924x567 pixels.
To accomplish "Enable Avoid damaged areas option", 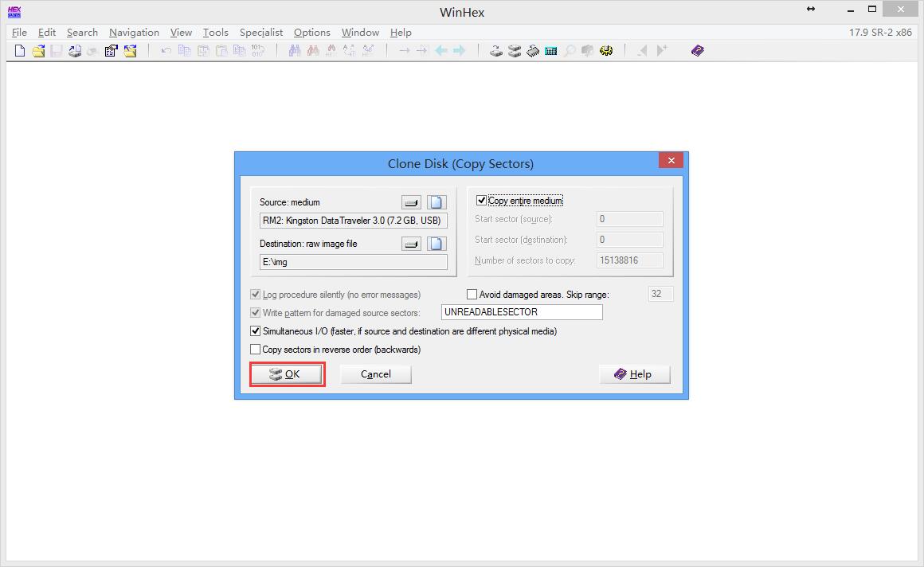I will (x=472, y=295).
